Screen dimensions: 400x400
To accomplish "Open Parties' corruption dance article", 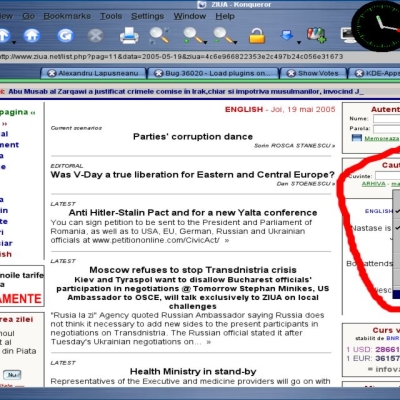I will pyautogui.click(x=193, y=137).
